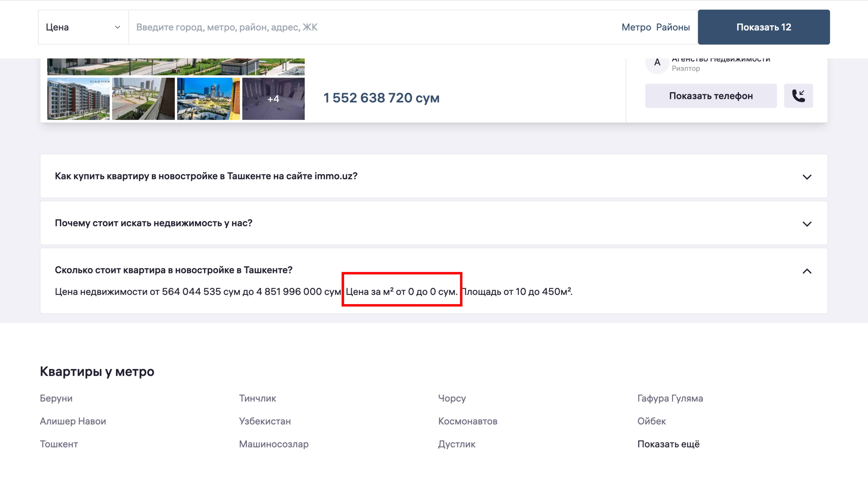Open the park walkway thumbnail photo

point(143,99)
